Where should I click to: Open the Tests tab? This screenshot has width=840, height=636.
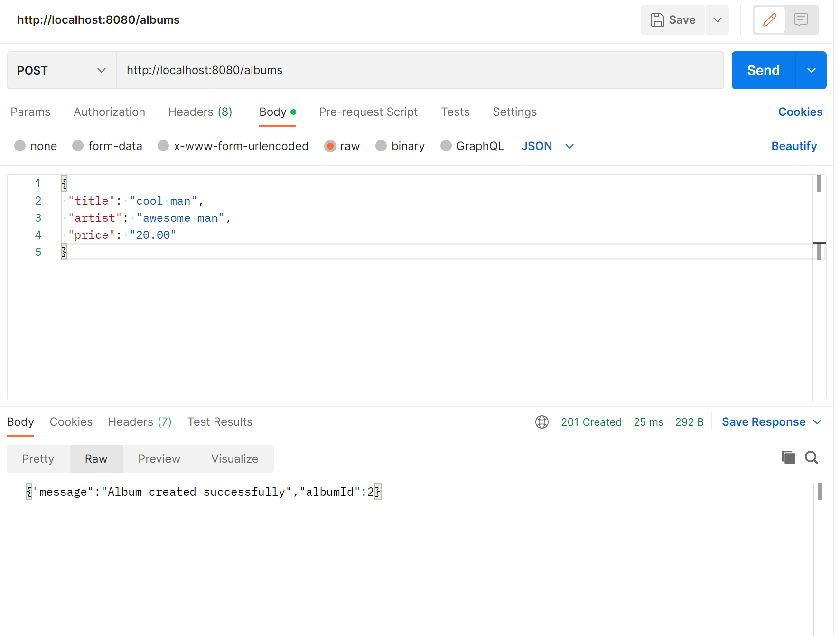click(455, 112)
